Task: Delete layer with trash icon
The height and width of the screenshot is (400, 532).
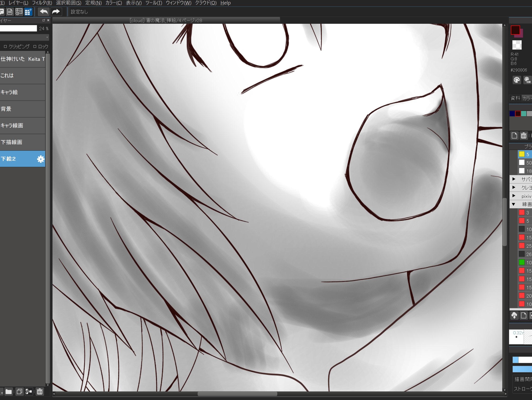Action: (40, 392)
